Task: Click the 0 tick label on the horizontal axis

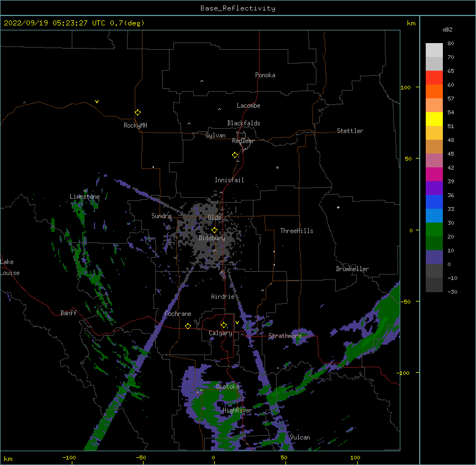Action: (x=213, y=457)
